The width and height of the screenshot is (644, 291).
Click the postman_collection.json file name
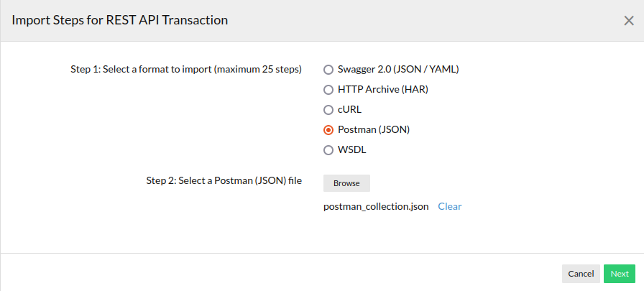click(x=376, y=206)
